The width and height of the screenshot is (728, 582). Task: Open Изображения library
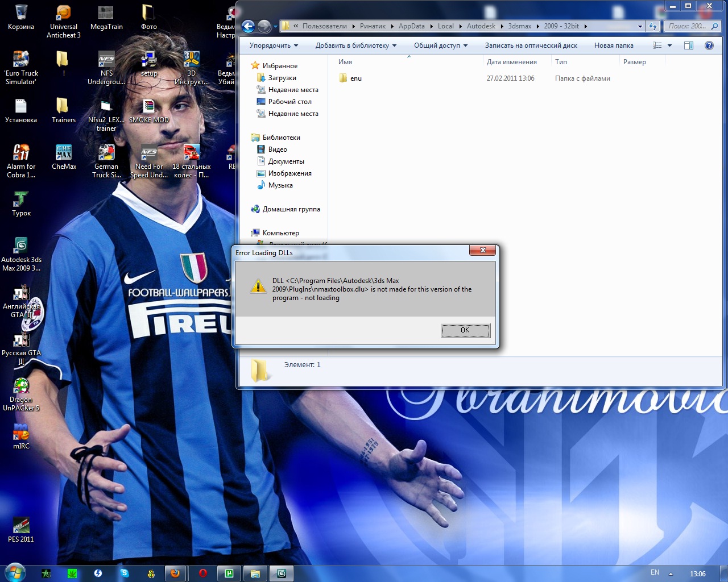tap(289, 173)
